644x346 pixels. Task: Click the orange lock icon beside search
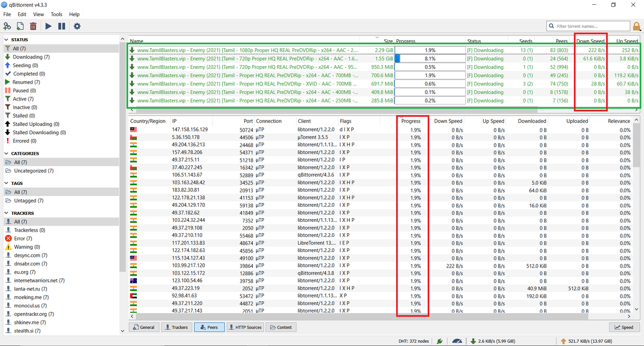(x=637, y=26)
